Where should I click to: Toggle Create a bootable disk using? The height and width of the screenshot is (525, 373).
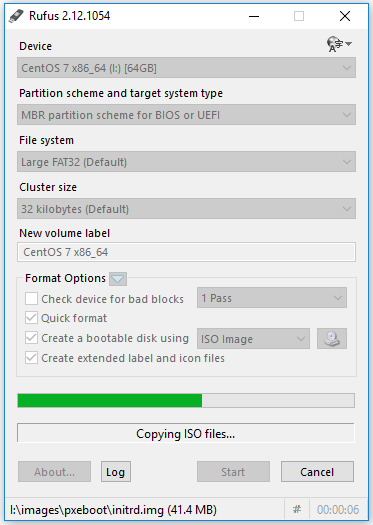tap(31, 338)
